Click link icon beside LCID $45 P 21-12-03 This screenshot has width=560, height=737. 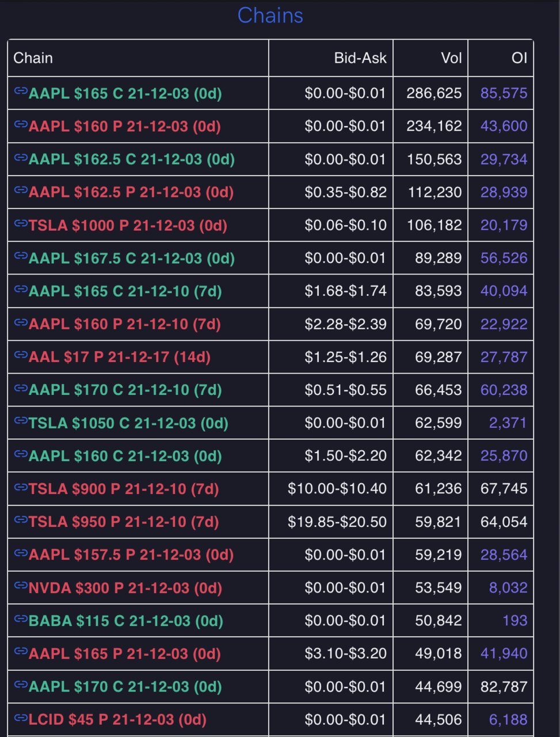21,717
